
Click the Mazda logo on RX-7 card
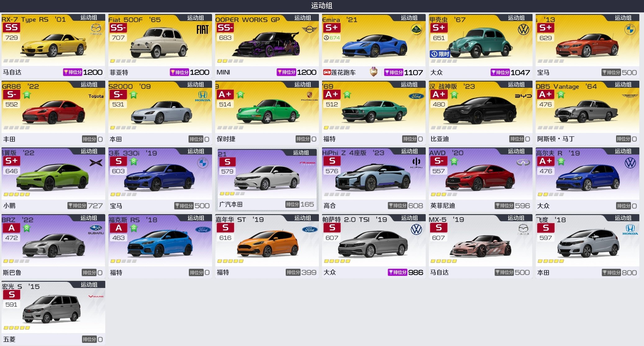point(96,29)
